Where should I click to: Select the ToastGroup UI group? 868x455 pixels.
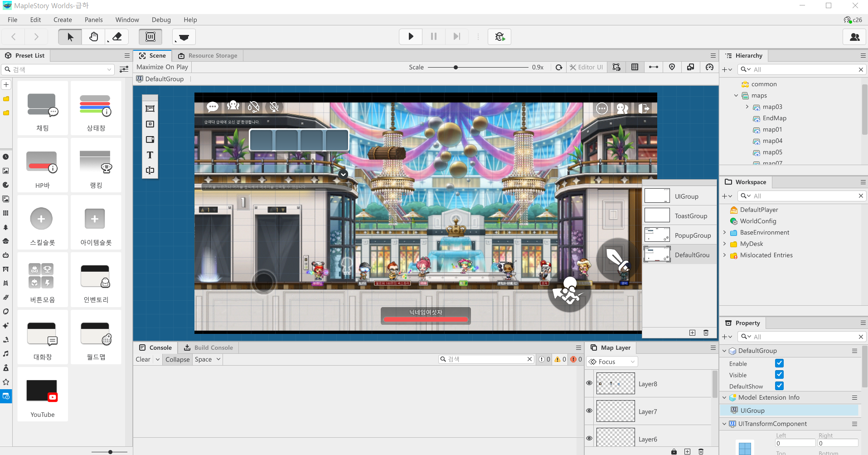679,216
